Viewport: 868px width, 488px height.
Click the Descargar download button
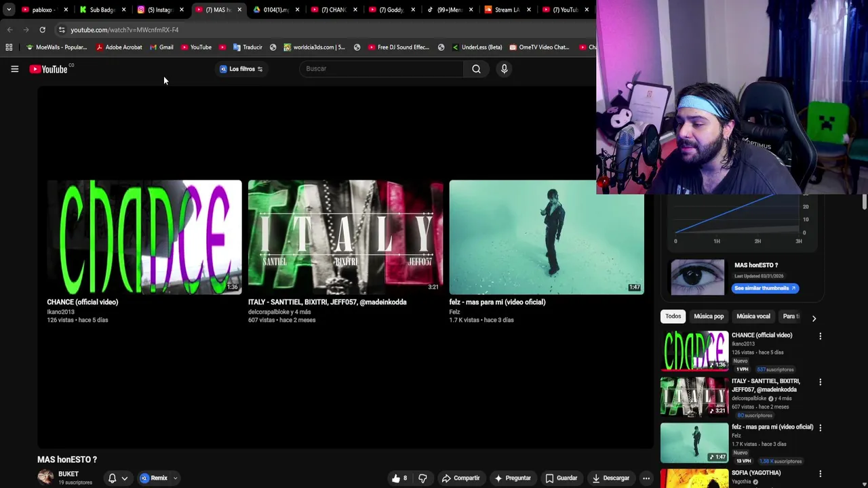611,478
